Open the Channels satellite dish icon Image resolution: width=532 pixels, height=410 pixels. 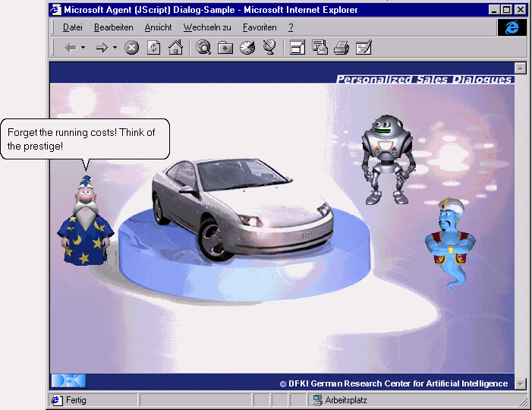pyautogui.click(x=269, y=47)
